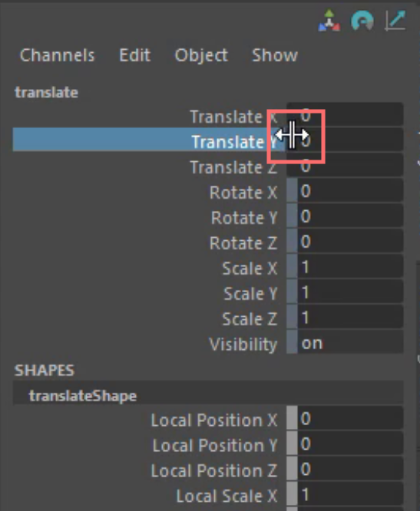This screenshot has width=420, height=511.
Task: Click the Rotate X value field
Action: pyautogui.click(x=350, y=191)
